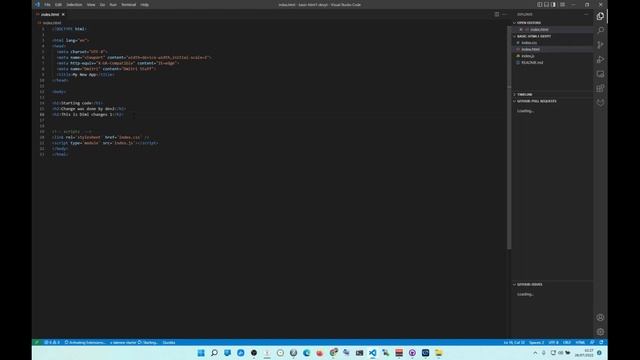
Task: Click the VS Code logo in title bar
Action: 37,4
